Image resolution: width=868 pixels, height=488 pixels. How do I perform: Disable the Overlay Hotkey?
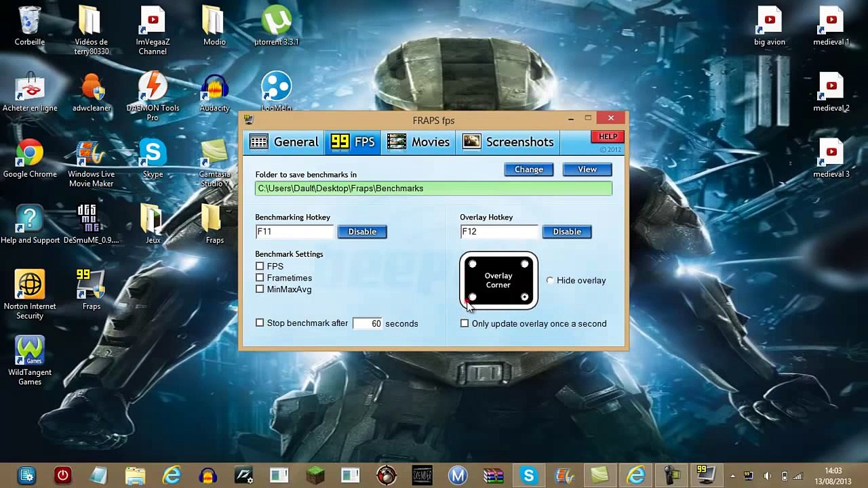[567, 232]
